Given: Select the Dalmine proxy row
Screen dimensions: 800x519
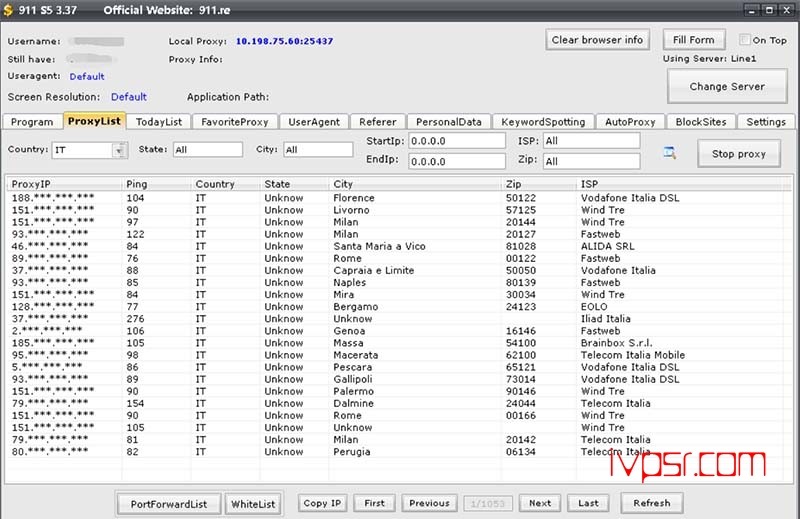Looking at the screenshot, I should 398,404.
